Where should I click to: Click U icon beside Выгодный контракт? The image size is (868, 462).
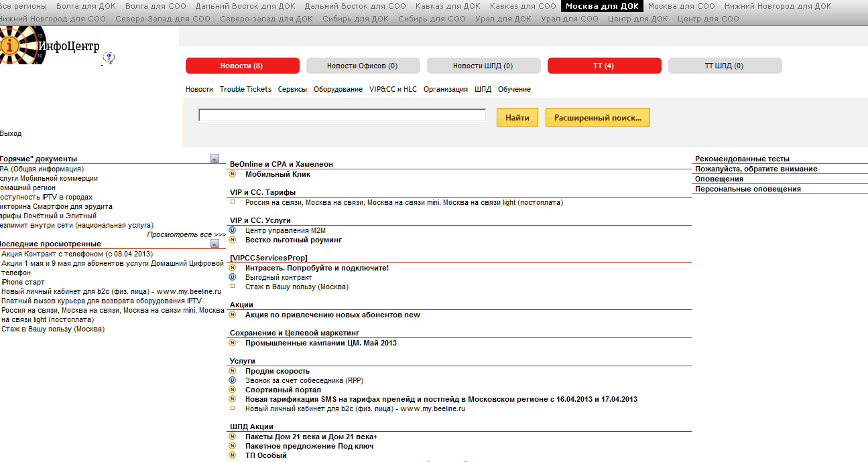tap(233, 277)
